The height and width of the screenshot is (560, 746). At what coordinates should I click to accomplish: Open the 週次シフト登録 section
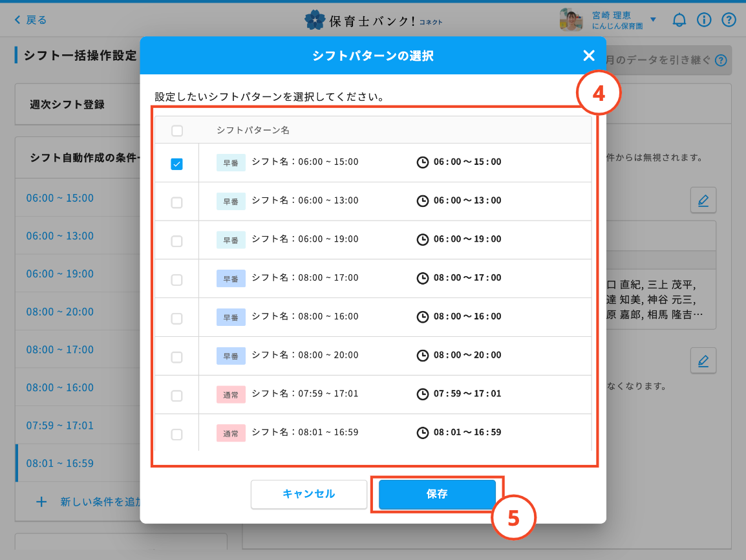67,104
